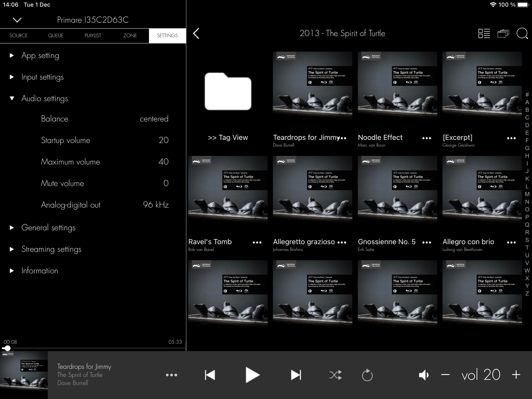
Task: Open more options for Noodle Effect
Action: pyautogui.click(x=426, y=138)
